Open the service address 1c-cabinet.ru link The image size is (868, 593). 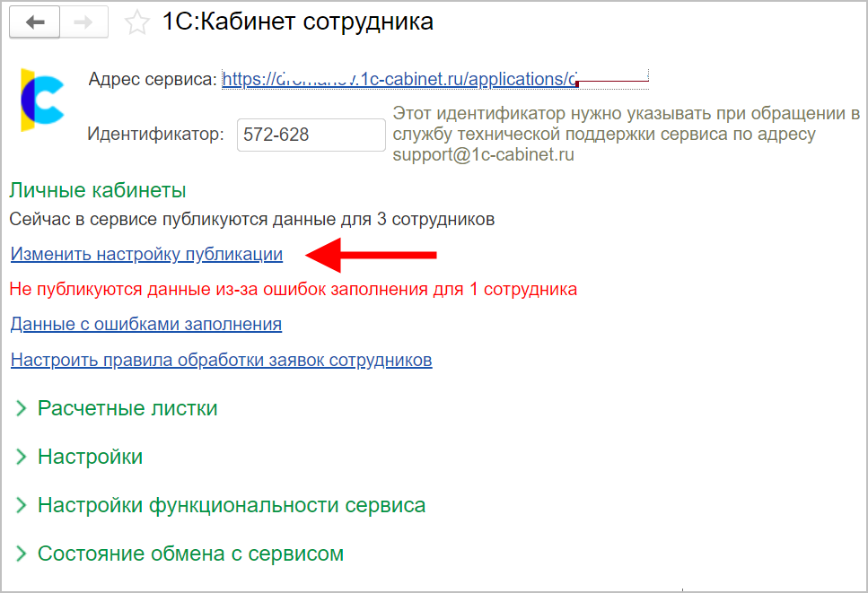(434, 79)
